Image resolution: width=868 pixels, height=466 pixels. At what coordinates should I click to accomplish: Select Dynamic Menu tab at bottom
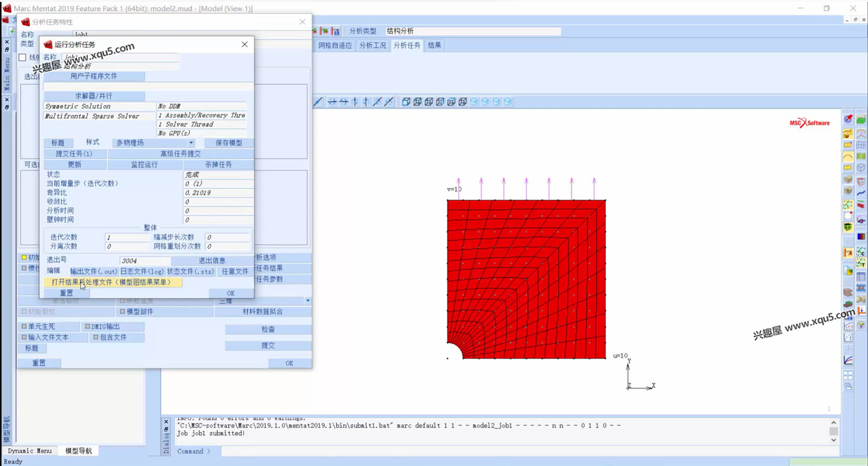(x=30, y=451)
